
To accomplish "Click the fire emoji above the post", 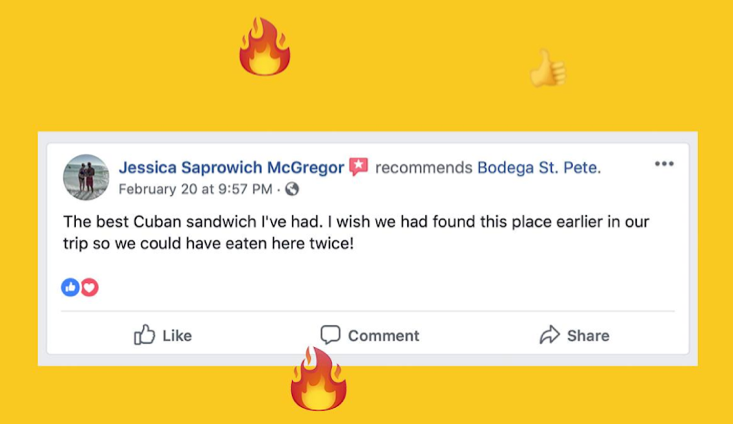I will [265, 47].
